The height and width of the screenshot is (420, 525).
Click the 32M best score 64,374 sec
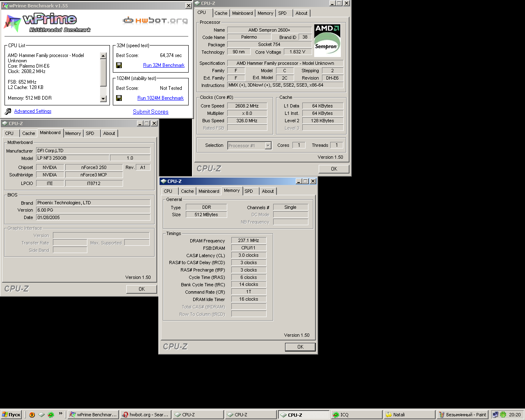pos(171,55)
